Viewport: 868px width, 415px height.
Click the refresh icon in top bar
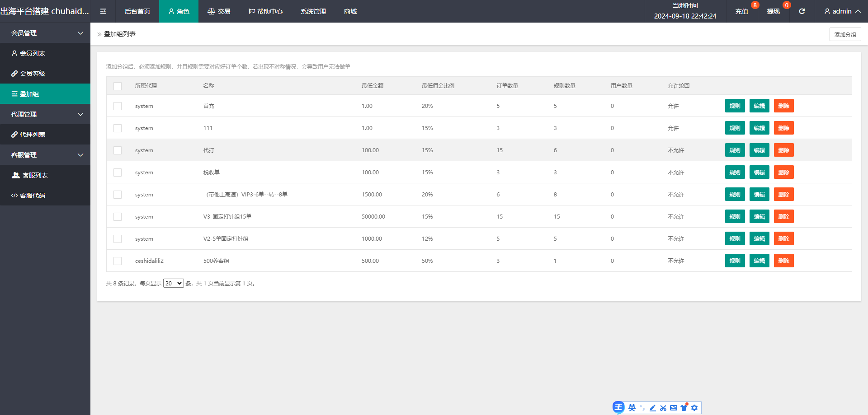[x=802, y=11]
